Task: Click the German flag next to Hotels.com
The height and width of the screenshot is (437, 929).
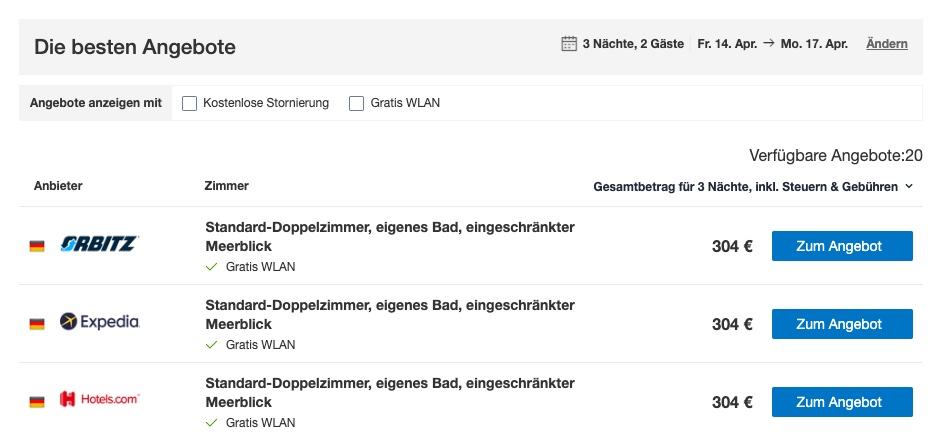Action: pyautogui.click(x=37, y=402)
